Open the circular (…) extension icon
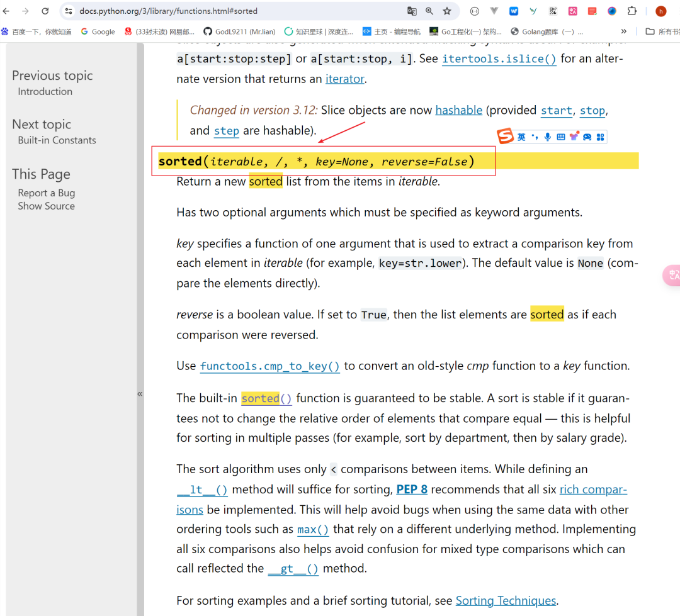 tap(475, 11)
